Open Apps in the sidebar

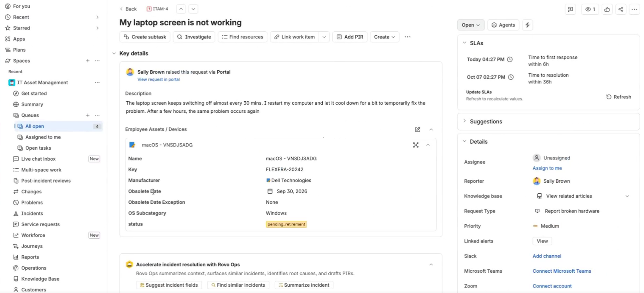(19, 39)
